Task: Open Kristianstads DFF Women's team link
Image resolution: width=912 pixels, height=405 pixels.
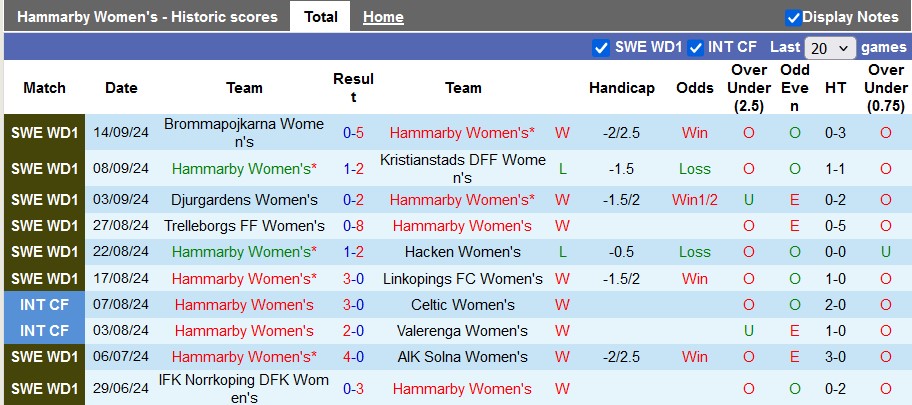Action: coord(463,169)
